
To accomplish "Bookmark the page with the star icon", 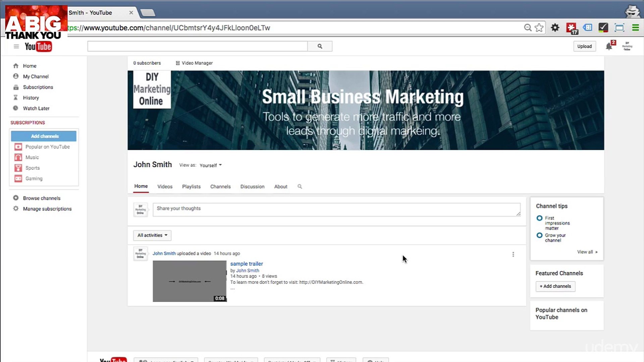I will tap(539, 28).
